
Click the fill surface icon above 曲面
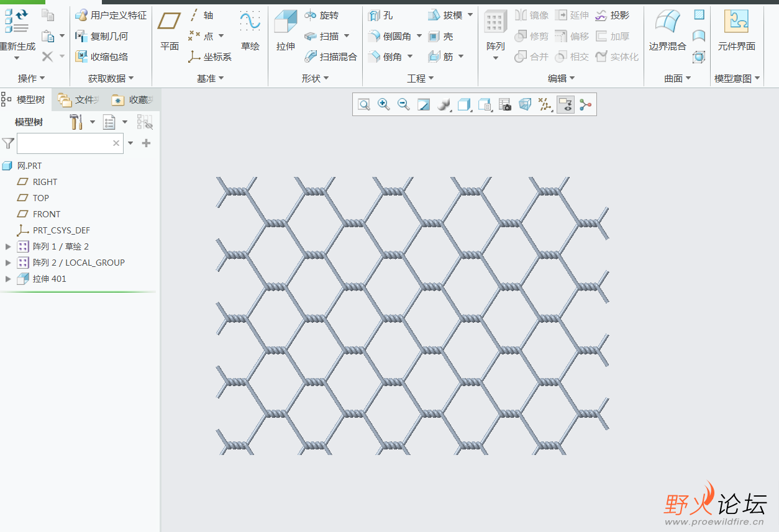pyautogui.click(x=699, y=15)
